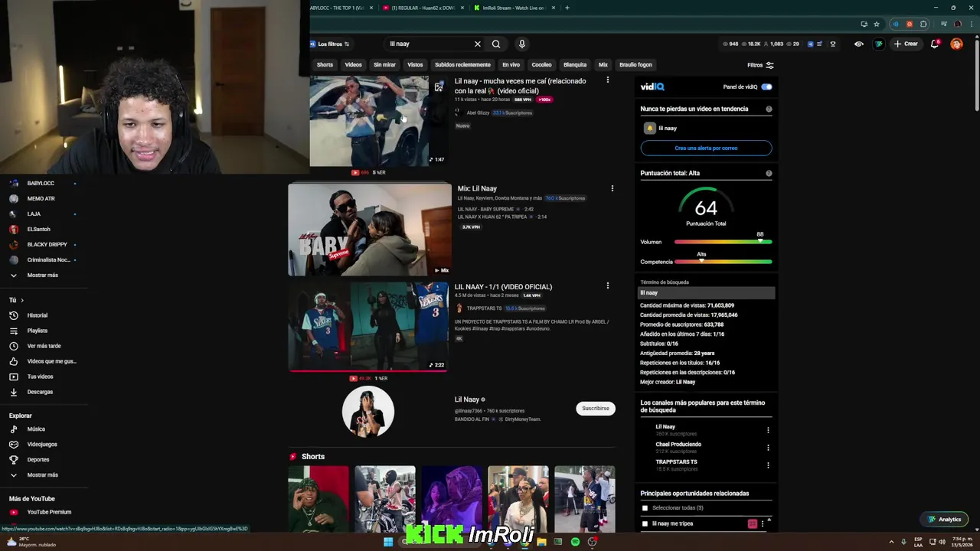
Task: Open Tus videos in the sidebar
Action: 40,377
